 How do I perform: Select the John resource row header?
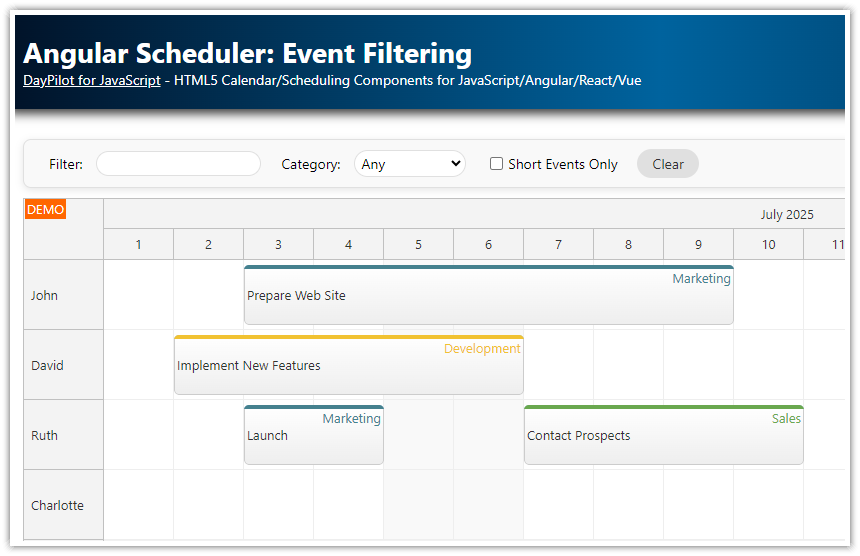pyautogui.click(x=63, y=295)
